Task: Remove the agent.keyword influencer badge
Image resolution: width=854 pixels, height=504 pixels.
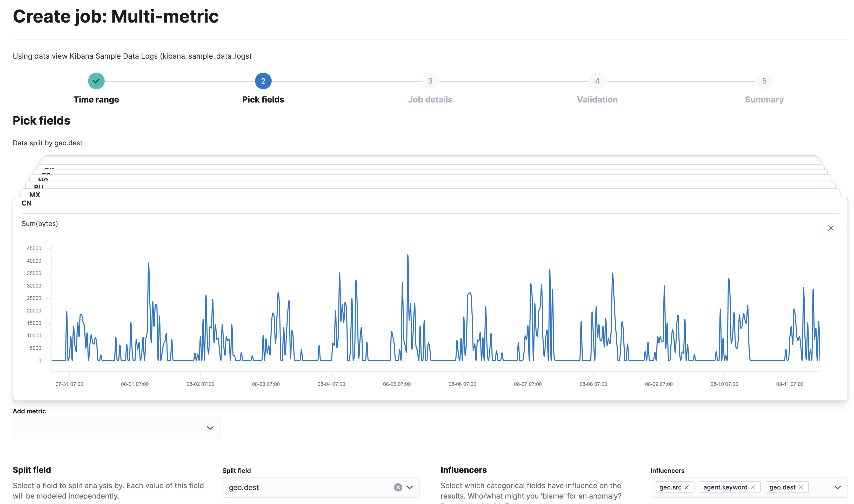Action: click(x=753, y=487)
